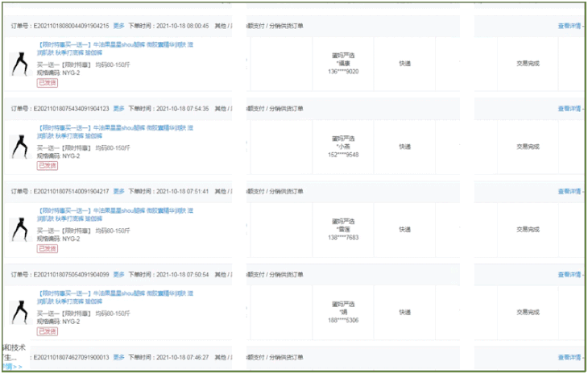
Task: Click 已发货 tag on order ending 4099
Action: [47, 331]
